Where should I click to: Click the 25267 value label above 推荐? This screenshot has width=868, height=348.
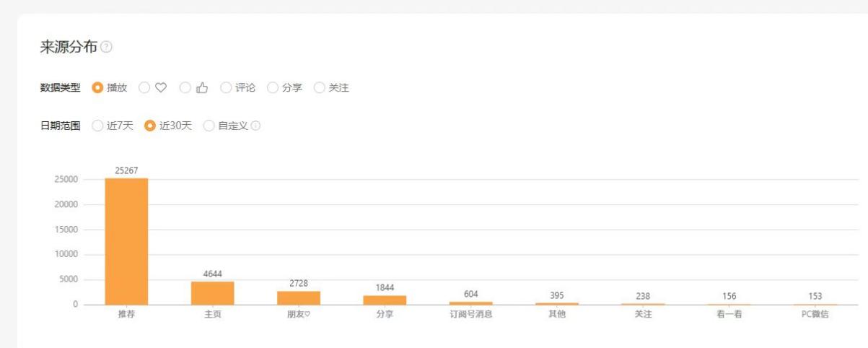(x=126, y=170)
